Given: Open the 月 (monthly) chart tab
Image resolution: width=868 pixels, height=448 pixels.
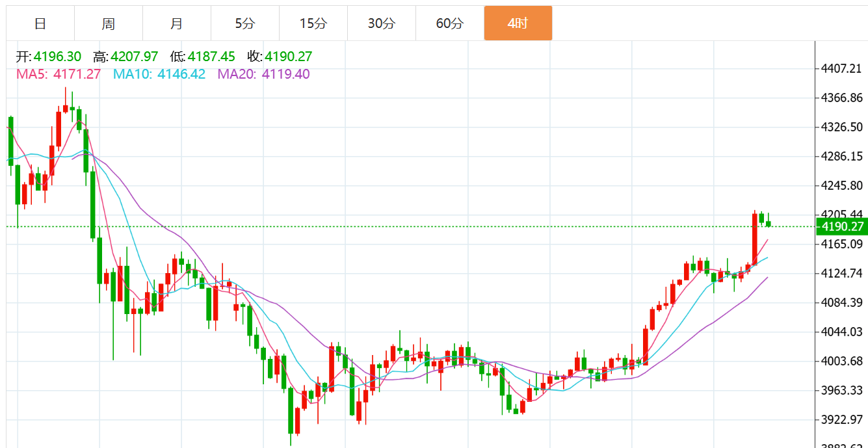Looking at the screenshot, I should (177, 23).
